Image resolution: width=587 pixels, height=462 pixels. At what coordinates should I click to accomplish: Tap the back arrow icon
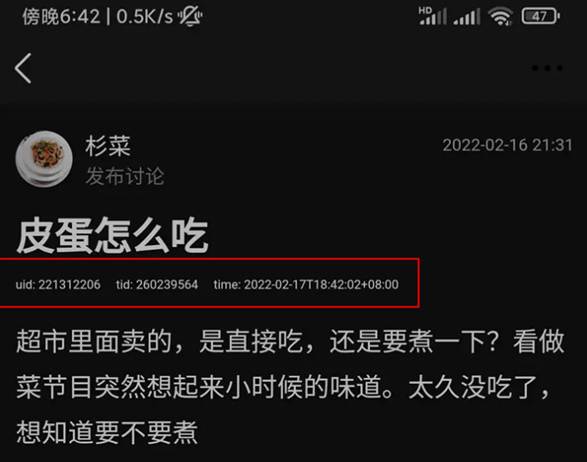pyautogui.click(x=23, y=68)
